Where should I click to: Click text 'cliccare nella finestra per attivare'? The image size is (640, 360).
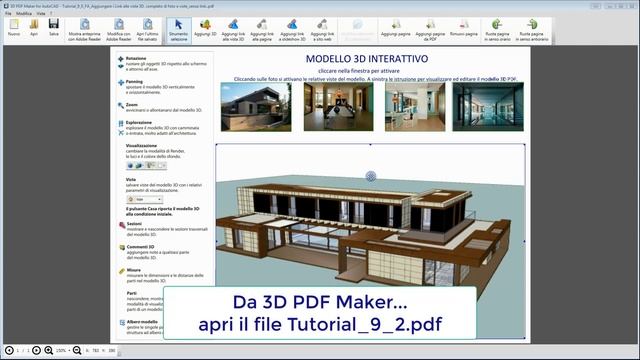[x=359, y=71]
